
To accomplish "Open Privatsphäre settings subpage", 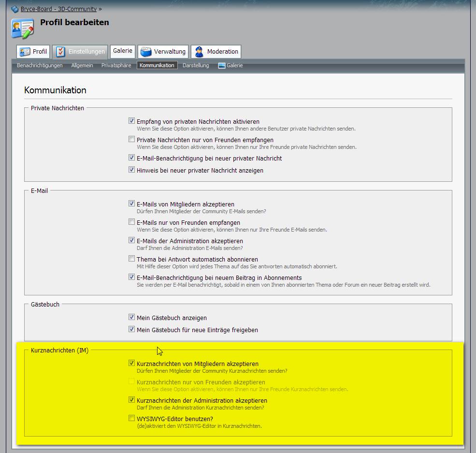I will pos(116,65).
